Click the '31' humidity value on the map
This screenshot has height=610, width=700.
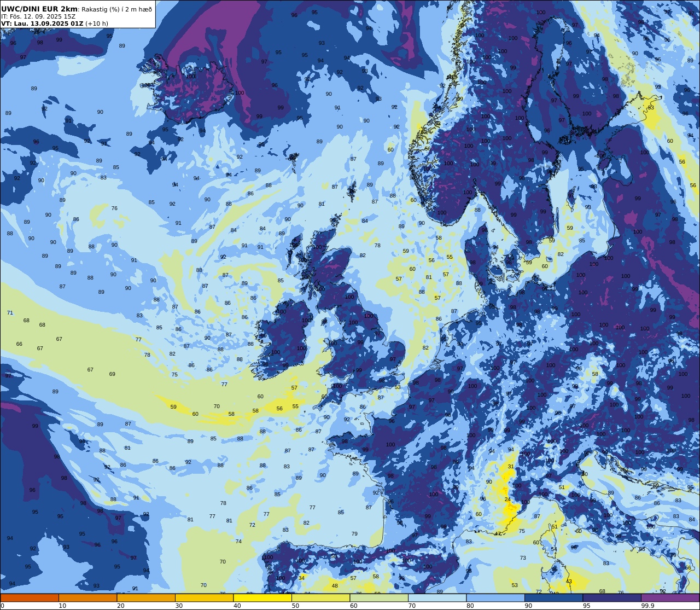(x=511, y=467)
